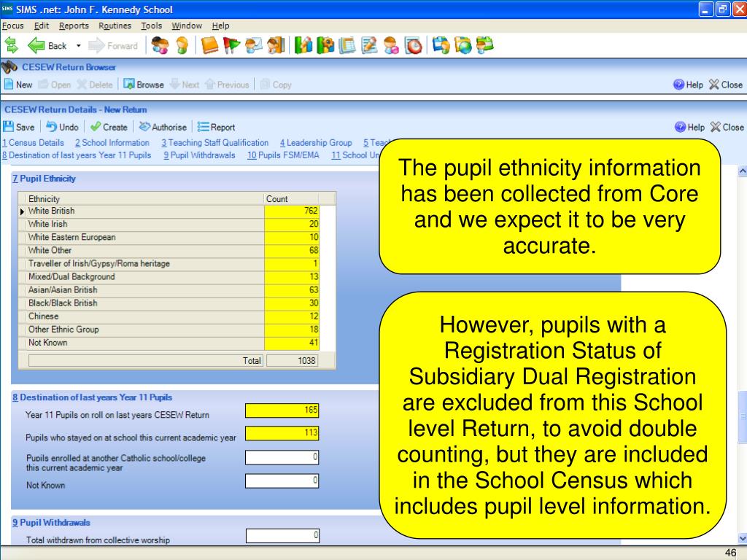
Task: Click the orange book icon
Action: (209, 45)
